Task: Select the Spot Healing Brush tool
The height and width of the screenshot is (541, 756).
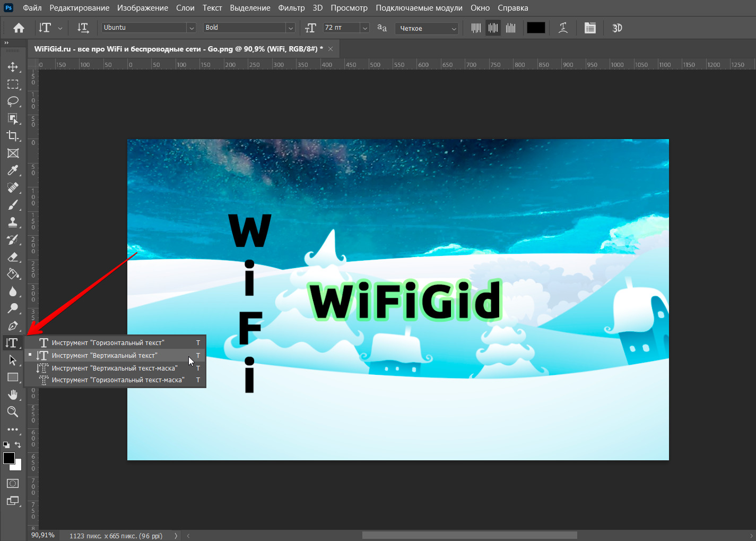Action: pos(13,188)
